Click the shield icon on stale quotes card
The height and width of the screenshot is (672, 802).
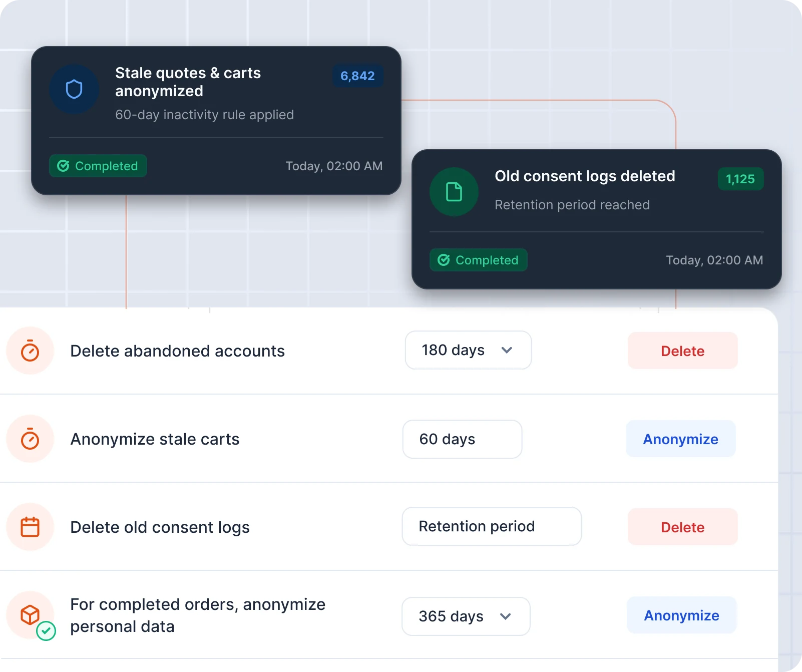74,90
